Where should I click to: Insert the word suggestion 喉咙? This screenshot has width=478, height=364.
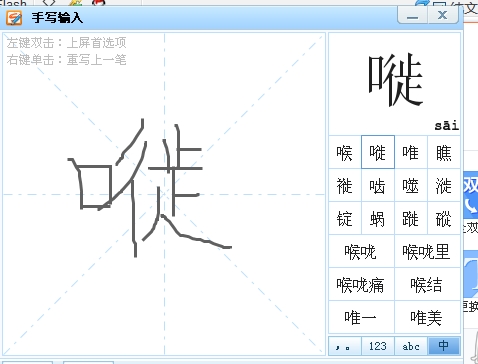361,251
